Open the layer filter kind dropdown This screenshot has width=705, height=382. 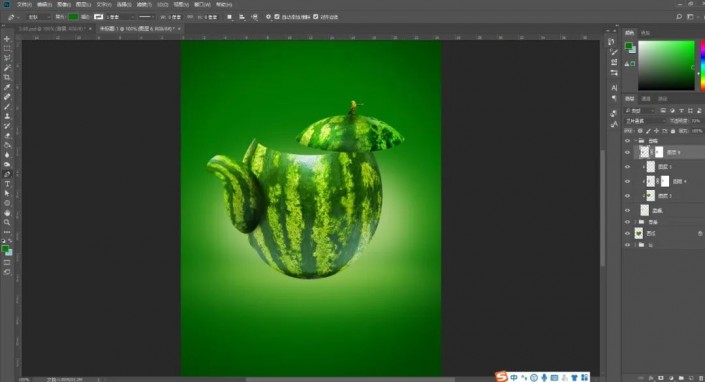(x=639, y=111)
